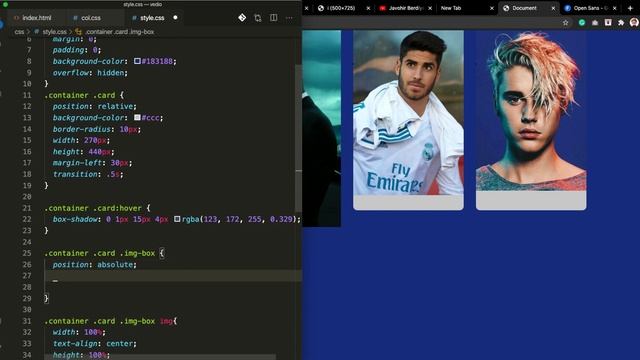This screenshot has width=640, height=360.
Task: Select the style.css editor tab
Action: coord(148,18)
